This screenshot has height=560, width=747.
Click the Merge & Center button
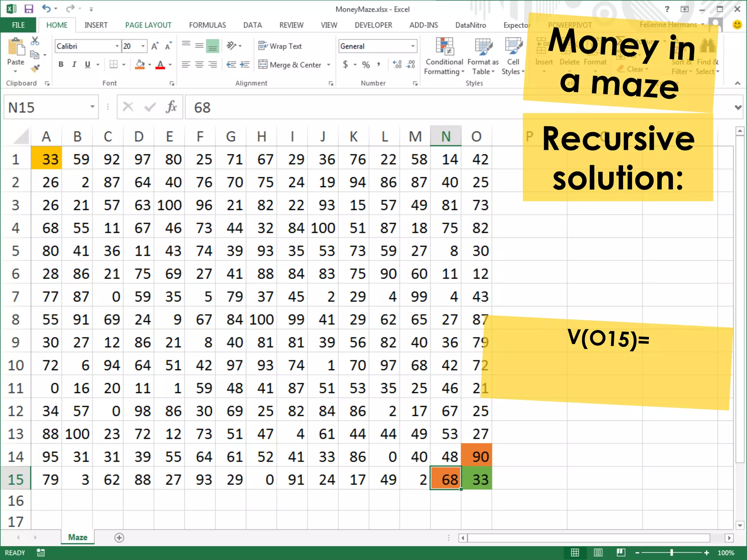pos(290,65)
